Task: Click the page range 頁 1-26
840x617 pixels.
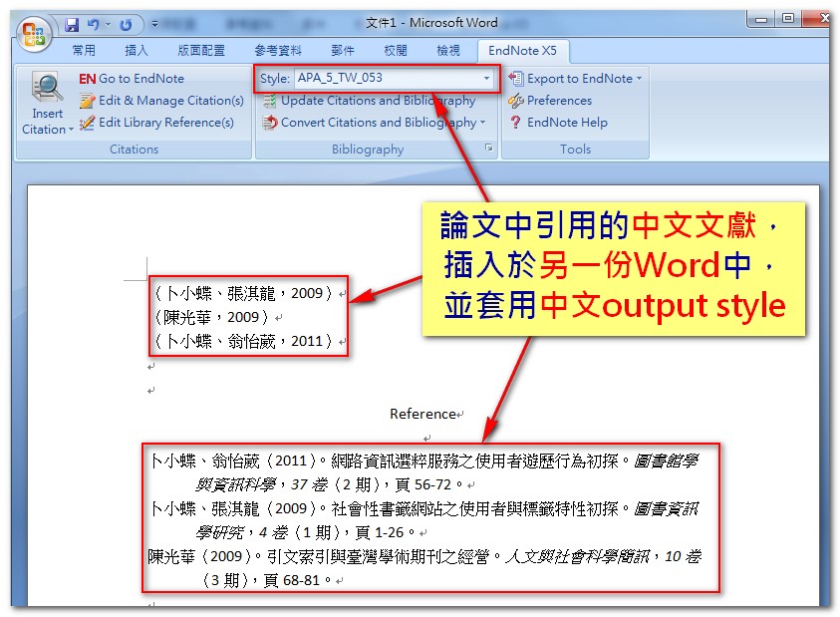Action: pyautogui.click(x=380, y=533)
